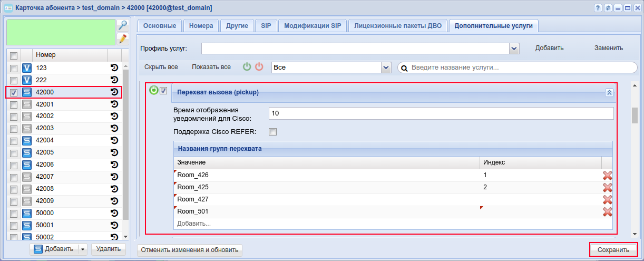The height and width of the screenshot is (261, 644).
Task: Click Отменить изменения и обновить button
Action: [190, 250]
